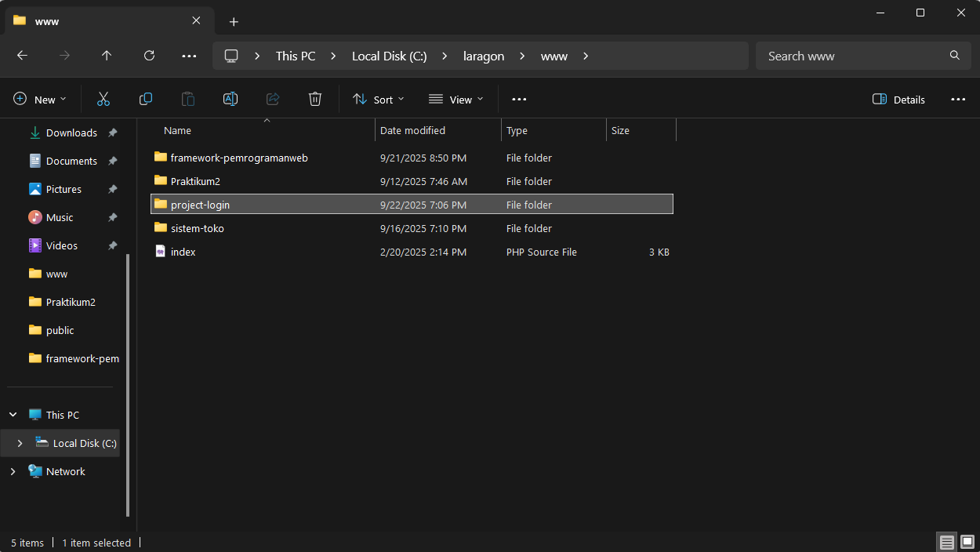Delete selection using trash can icon
This screenshot has width=980, height=552.
315,99
